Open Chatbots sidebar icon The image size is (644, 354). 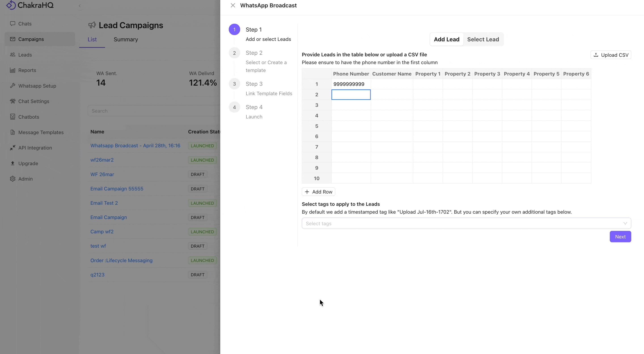[13, 116]
